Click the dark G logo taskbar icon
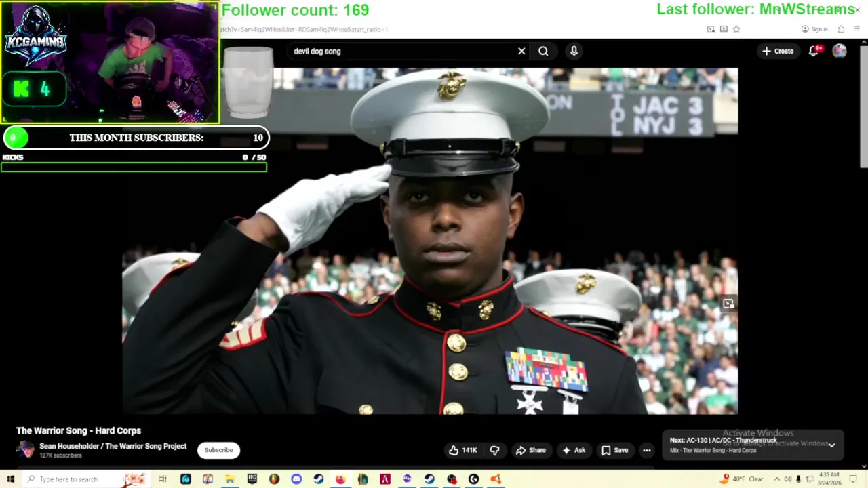 (x=474, y=479)
